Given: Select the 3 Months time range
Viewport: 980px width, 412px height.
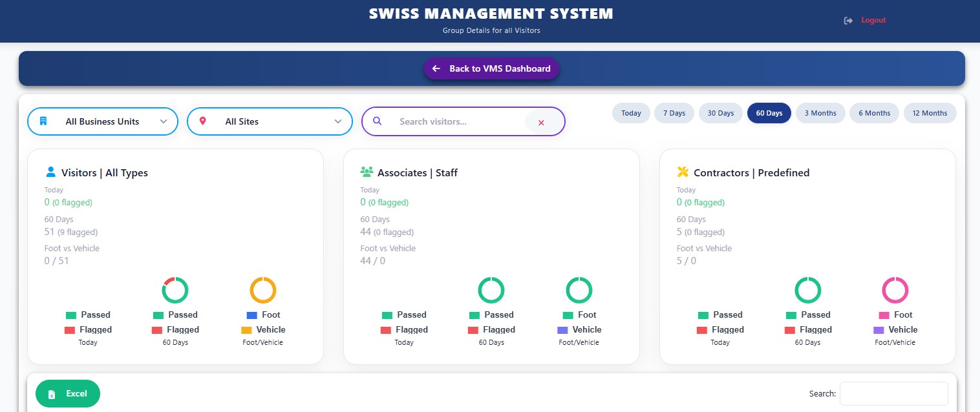Looking at the screenshot, I should 820,113.
